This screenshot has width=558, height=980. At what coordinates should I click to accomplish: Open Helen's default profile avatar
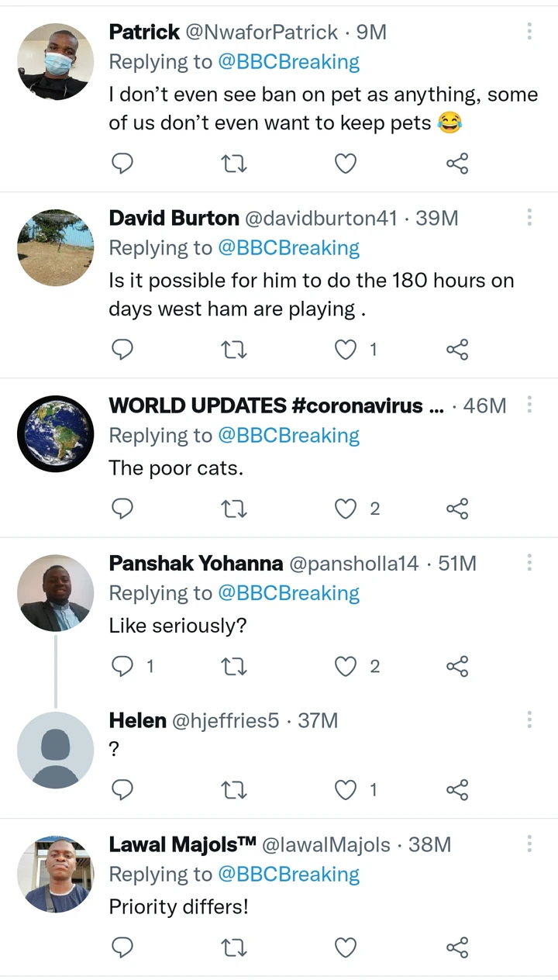(x=56, y=751)
